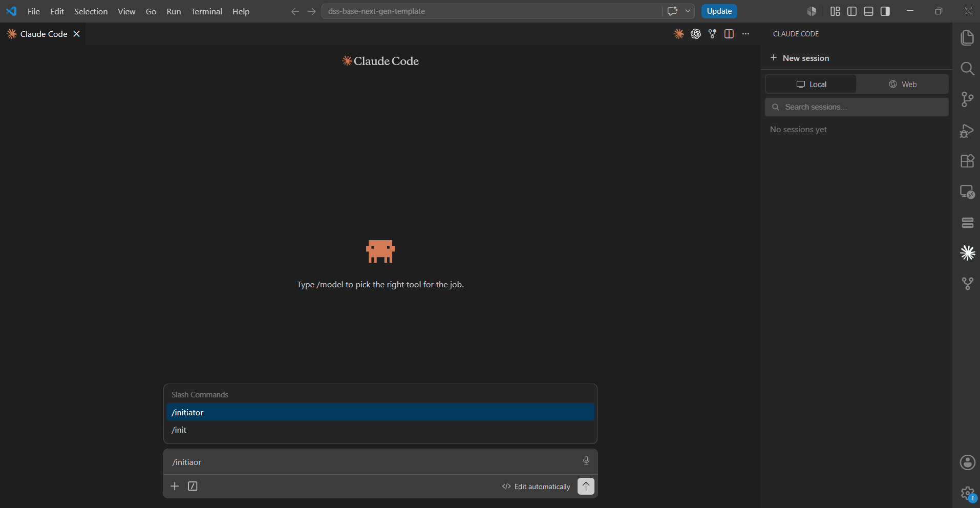
Task: Open the stacked-bars database icon in activity bar
Action: tap(967, 223)
